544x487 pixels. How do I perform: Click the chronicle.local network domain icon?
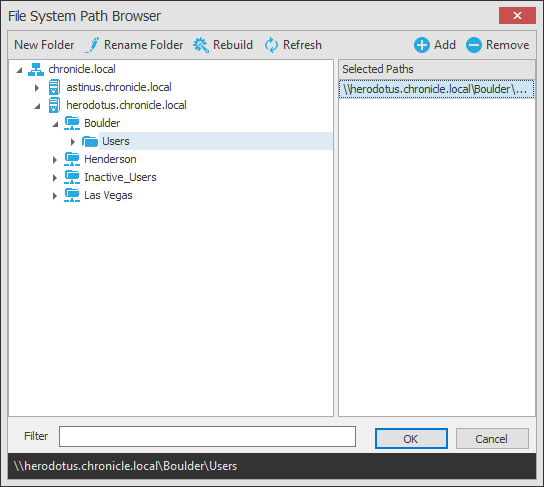point(36,69)
